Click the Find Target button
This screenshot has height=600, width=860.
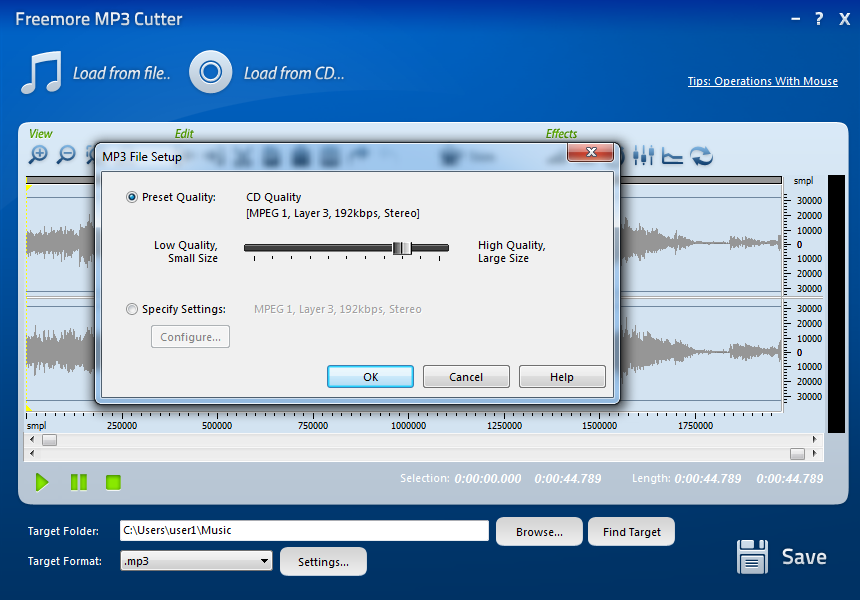point(631,531)
